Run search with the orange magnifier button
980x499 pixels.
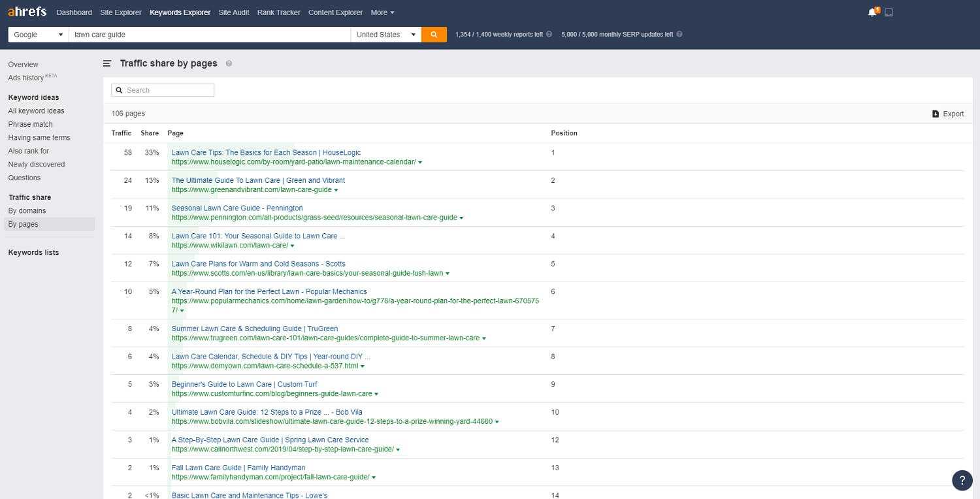(x=434, y=35)
